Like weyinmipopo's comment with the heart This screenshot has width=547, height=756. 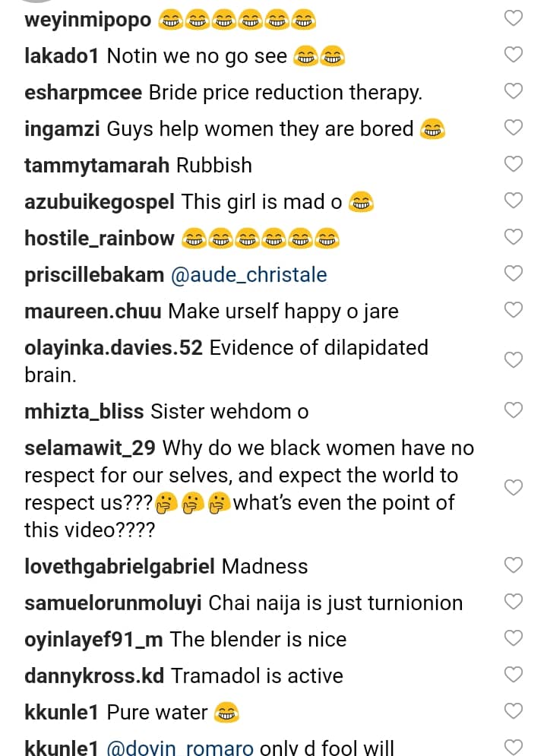514,18
